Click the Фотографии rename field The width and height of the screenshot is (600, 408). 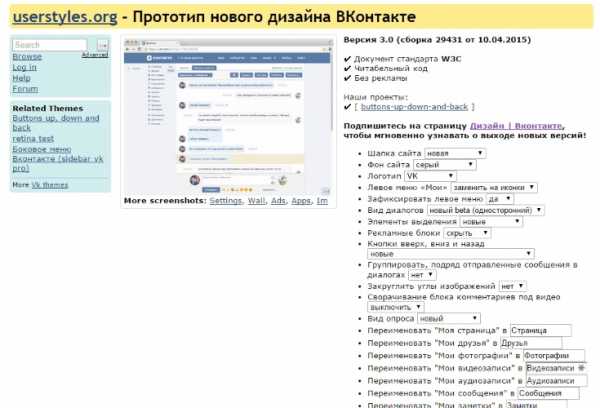[554, 356]
